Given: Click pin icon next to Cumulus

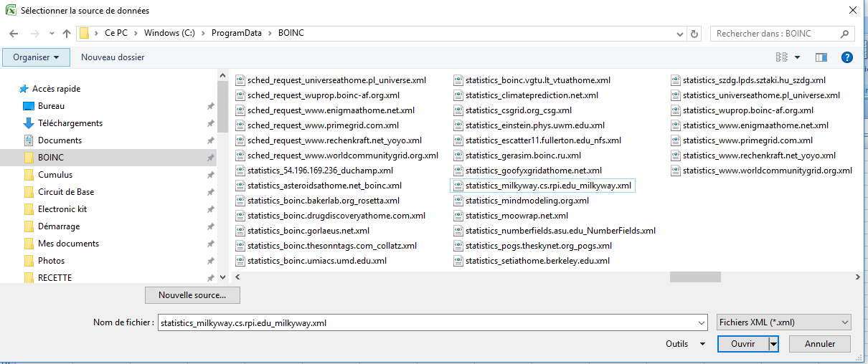Looking at the screenshot, I should pos(210,175).
